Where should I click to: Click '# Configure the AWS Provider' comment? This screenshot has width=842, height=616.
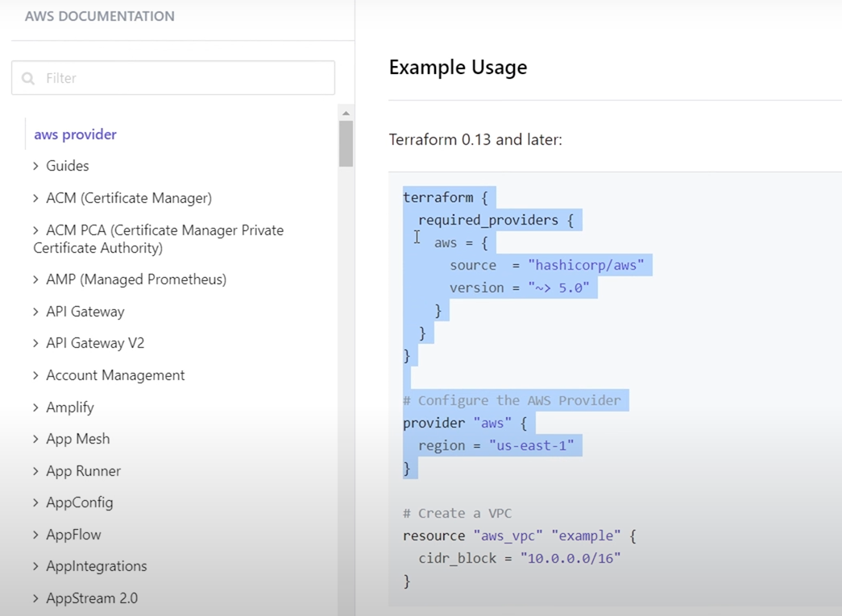click(512, 400)
